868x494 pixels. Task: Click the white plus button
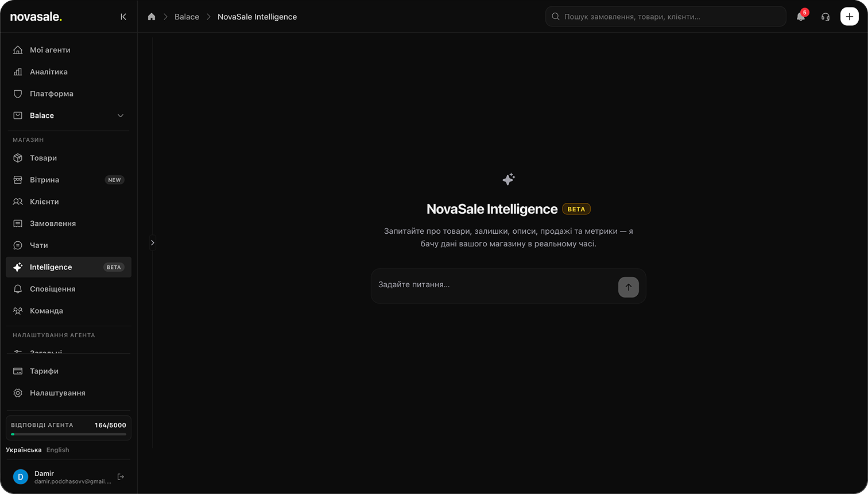(x=850, y=17)
